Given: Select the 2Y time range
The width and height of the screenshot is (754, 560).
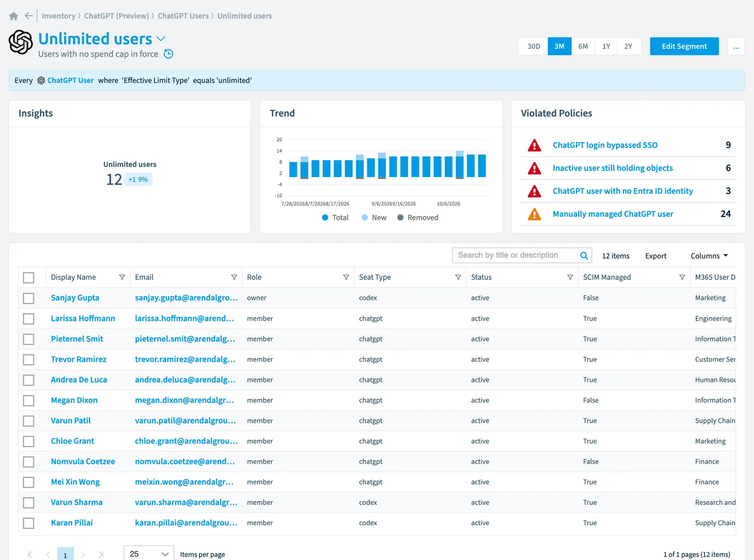Looking at the screenshot, I should pyautogui.click(x=628, y=46).
